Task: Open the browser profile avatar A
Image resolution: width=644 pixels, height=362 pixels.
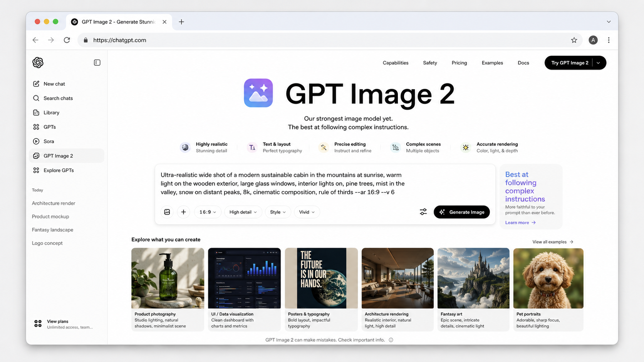Action: (593, 40)
